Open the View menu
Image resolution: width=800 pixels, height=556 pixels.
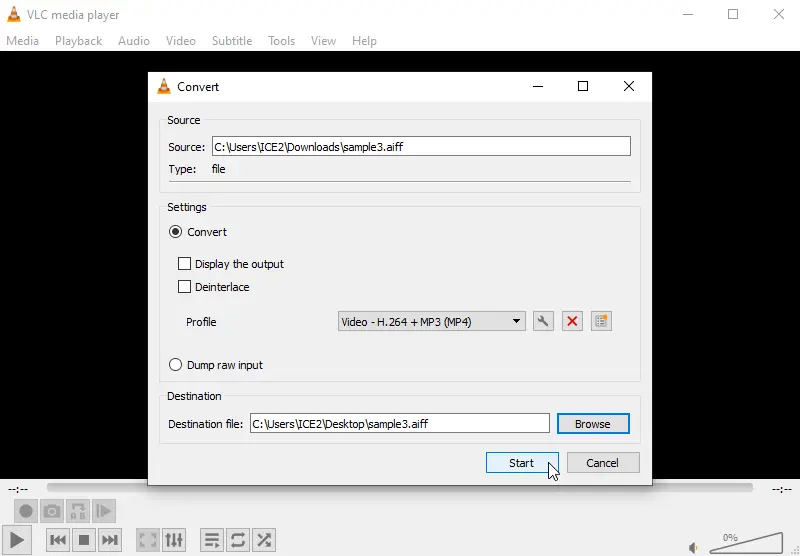pos(323,41)
